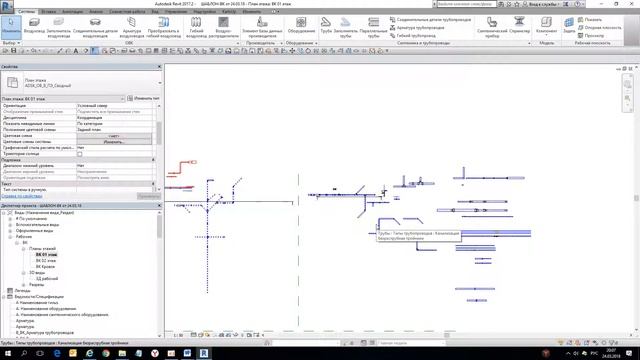This screenshot has width=640, height=360.
Task: Select Арматура воздуховодов tool
Action: (x=131, y=27)
